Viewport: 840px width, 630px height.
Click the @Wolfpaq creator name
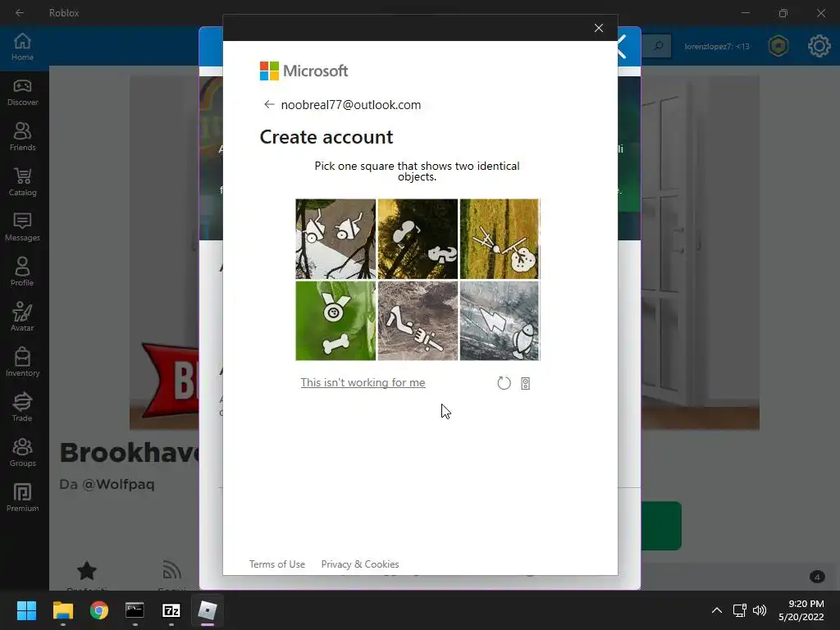(118, 484)
